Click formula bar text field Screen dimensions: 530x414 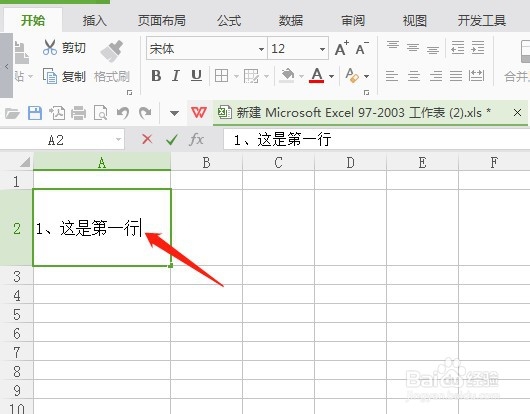coord(376,140)
